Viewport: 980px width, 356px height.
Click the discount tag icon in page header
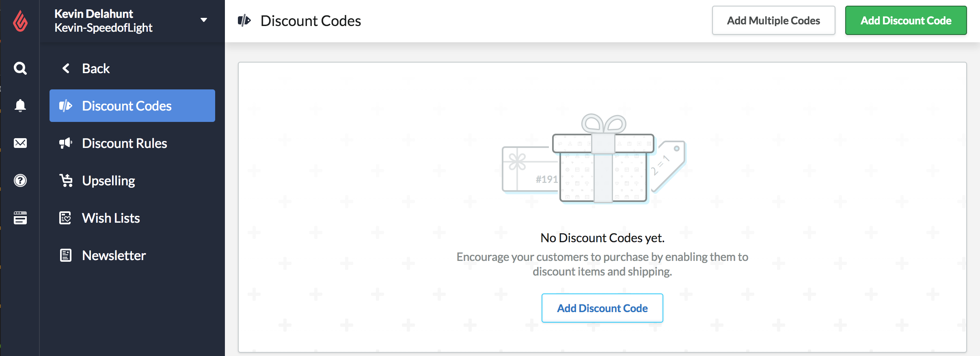[x=244, y=20]
